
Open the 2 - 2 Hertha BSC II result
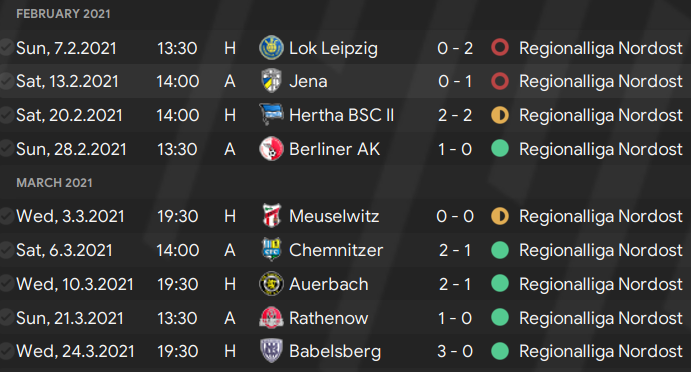click(455, 115)
